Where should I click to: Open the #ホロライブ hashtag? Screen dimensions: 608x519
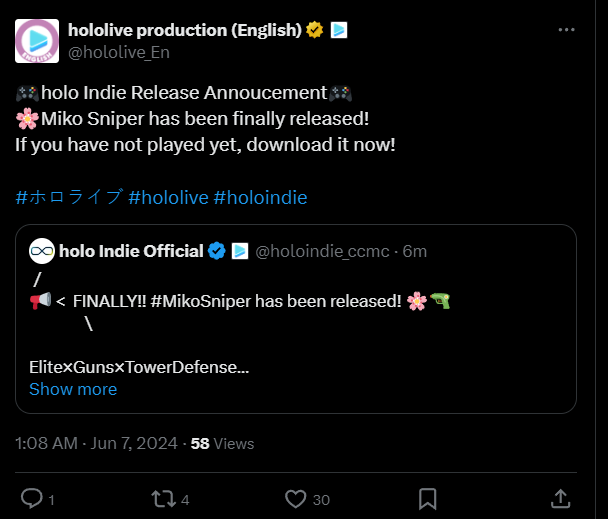[69, 197]
